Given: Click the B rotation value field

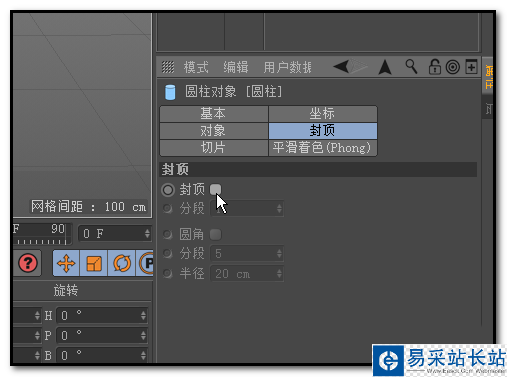Looking at the screenshot, I should coord(102,355).
